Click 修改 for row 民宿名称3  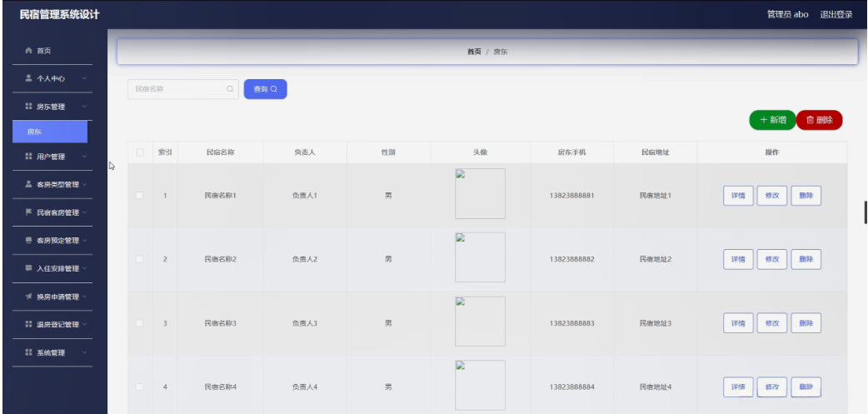pyautogui.click(x=771, y=323)
